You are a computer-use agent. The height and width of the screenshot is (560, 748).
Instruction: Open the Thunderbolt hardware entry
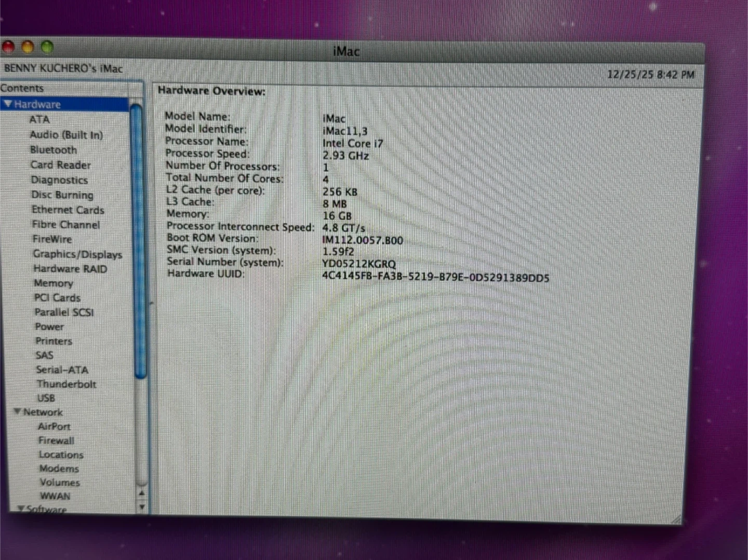[x=66, y=385]
